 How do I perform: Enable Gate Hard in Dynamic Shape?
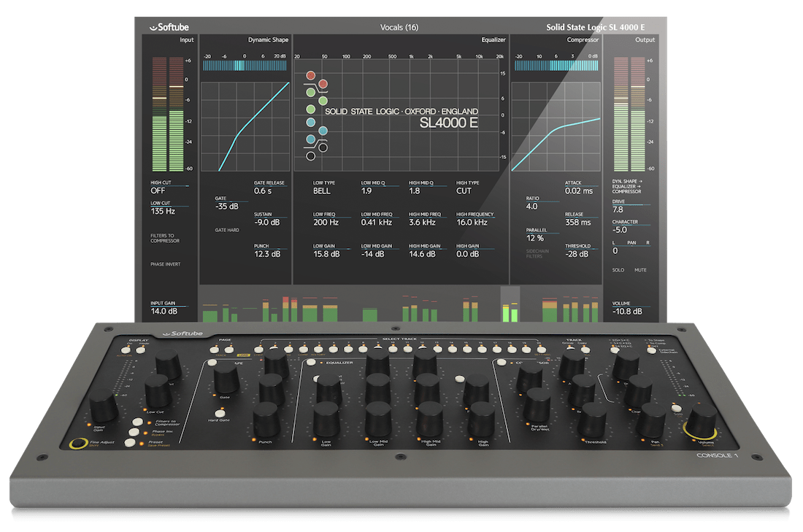[x=227, y=230]
